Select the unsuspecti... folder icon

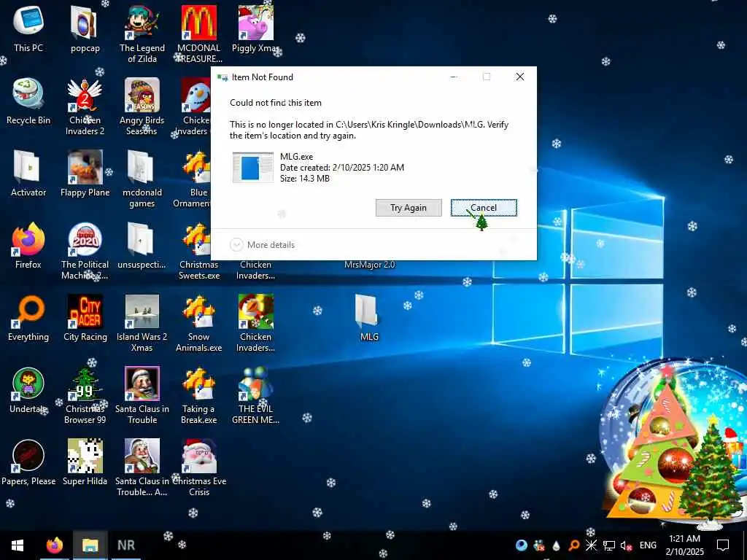tap(142, 246)
